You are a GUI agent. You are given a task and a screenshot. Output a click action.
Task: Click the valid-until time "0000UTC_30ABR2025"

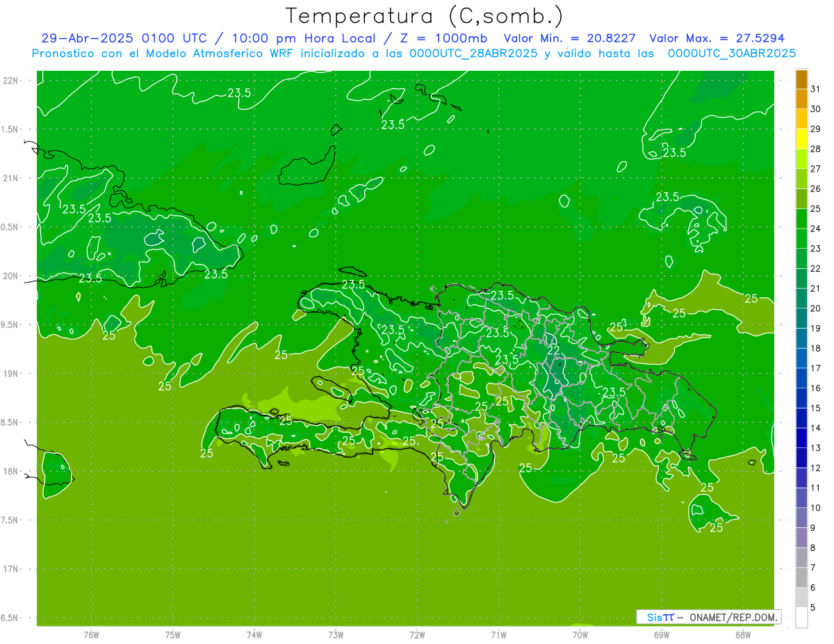tap(732, 53)
